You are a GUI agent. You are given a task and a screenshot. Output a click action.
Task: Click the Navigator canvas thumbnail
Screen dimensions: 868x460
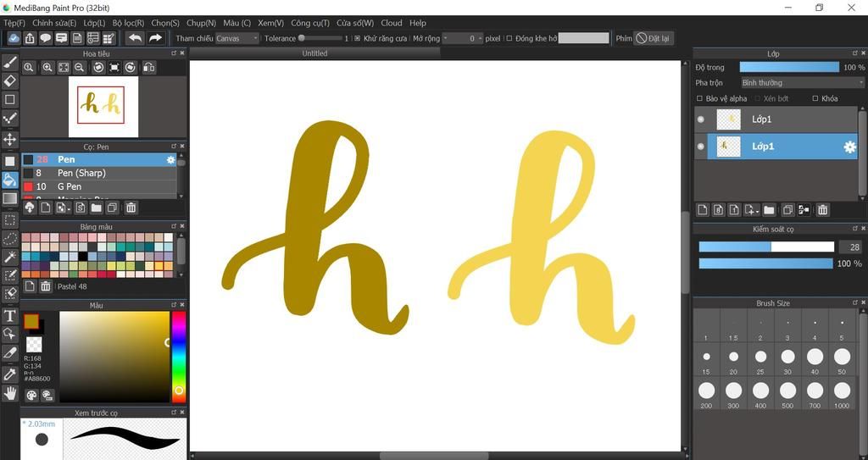(103, 106)
